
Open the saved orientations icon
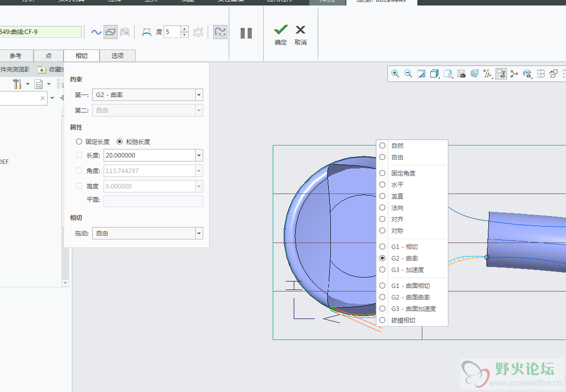[x=448, y=73]
